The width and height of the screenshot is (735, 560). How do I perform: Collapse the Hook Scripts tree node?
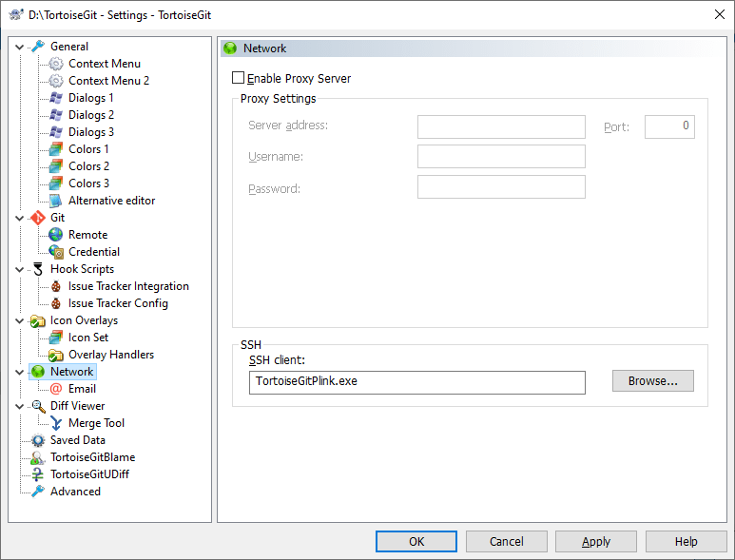(x=20, y=269)
